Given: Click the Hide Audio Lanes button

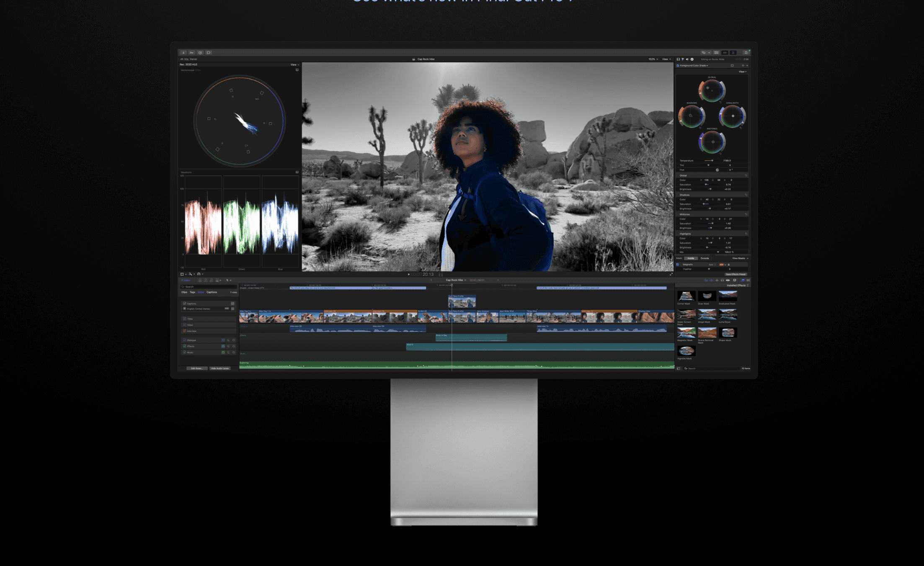Looking at the screenshot, I should pyautogui.click(x=220, y=368).
